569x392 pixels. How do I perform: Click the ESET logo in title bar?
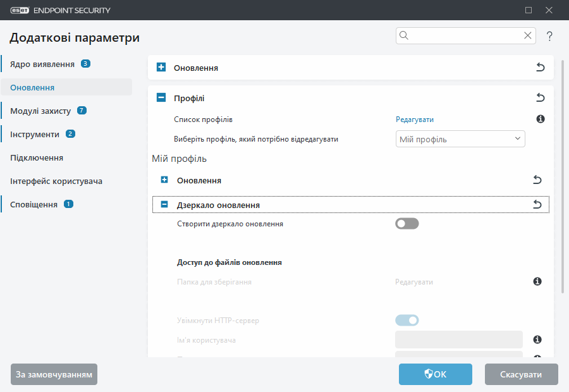pos(20,10)
